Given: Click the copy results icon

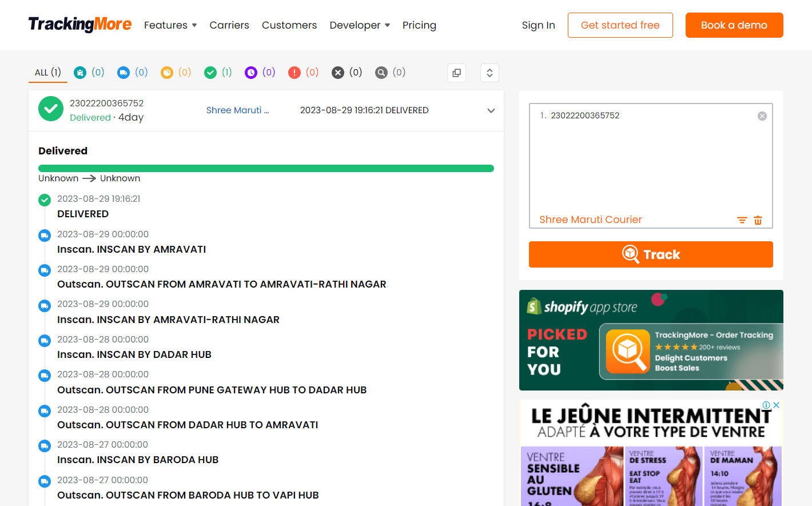Looking at the screenshot, I should click(x=456, y=73).
